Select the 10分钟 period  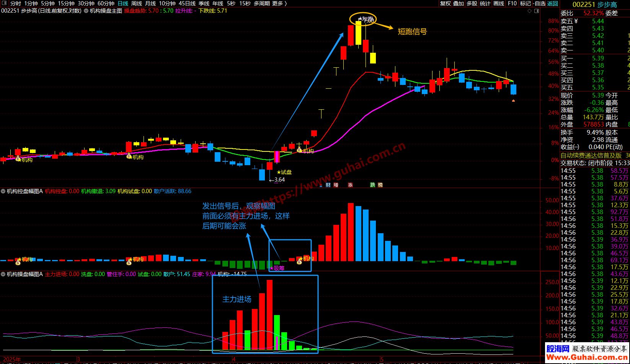click(167, 3)
